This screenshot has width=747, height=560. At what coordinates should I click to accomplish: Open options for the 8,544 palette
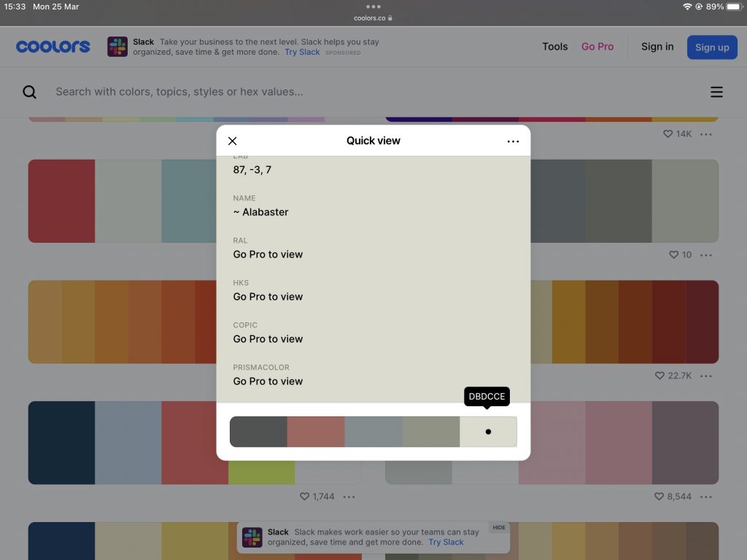click(x=706, y=497)
